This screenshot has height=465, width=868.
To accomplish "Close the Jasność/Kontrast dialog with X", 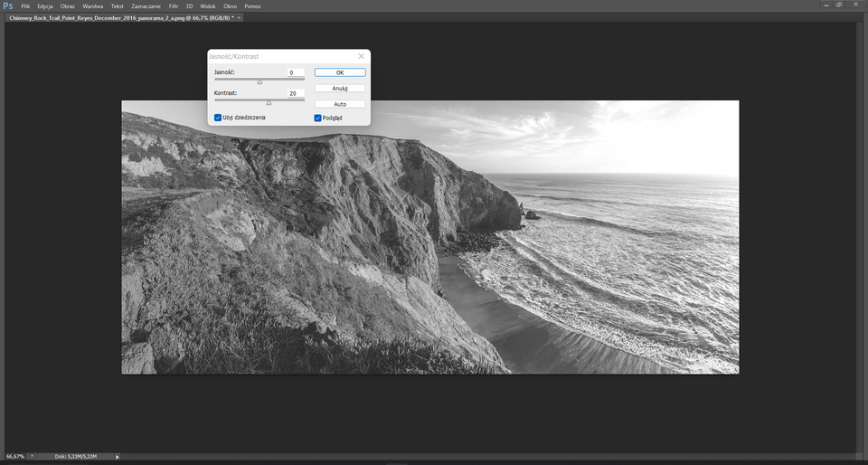I will point(361,56).
